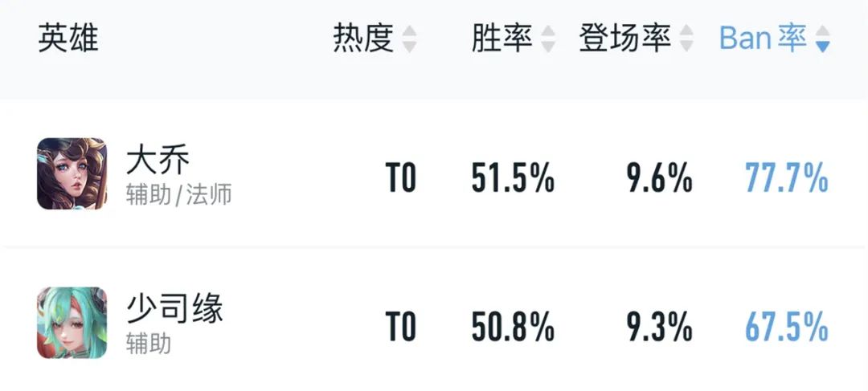Click 少司缘's T0 热度 rating
Screen dimensions: 868x391
tap(401, 327)
